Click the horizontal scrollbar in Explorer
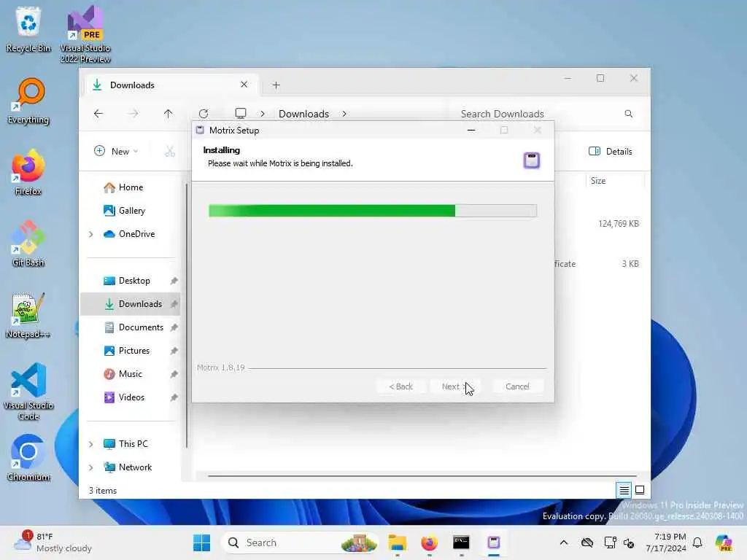The width and height of the screenshot is (747, 560). click(x=422, y=475)
